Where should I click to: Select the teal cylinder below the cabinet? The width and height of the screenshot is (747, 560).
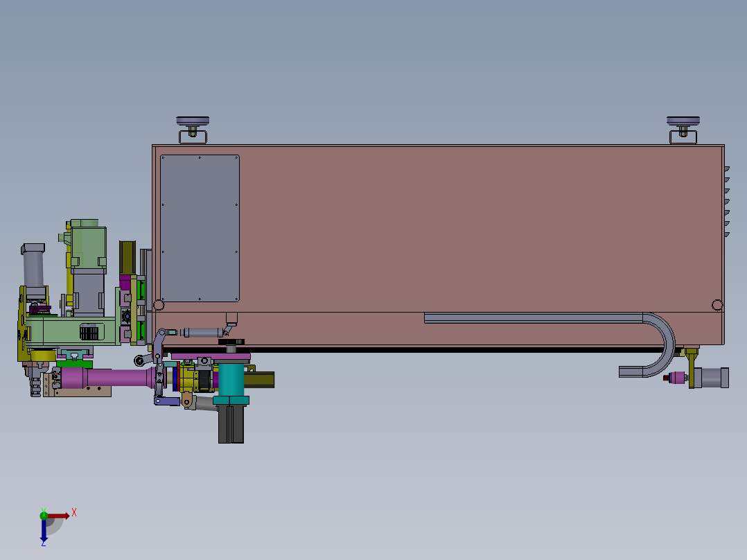click(x=231, y=380)
